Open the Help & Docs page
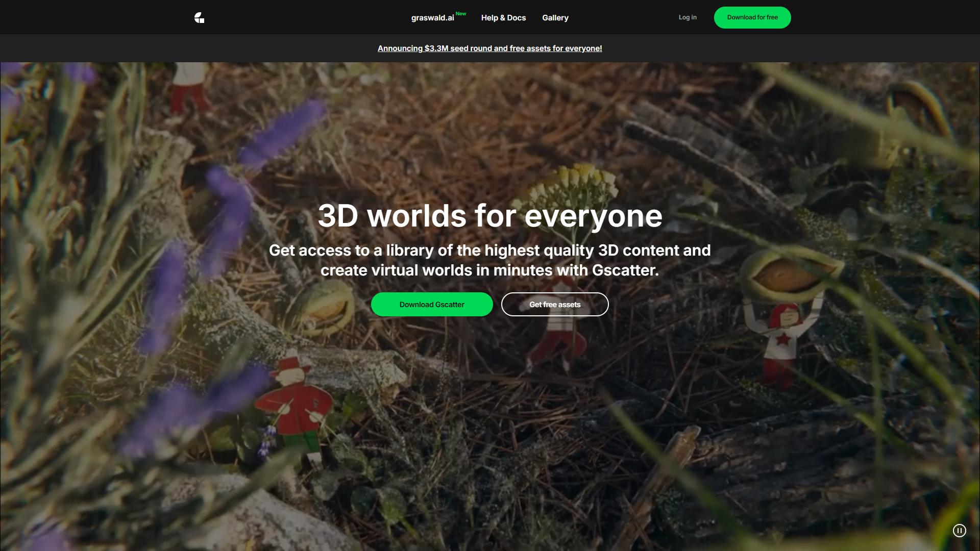980x551 pixels. click(503, 18)
